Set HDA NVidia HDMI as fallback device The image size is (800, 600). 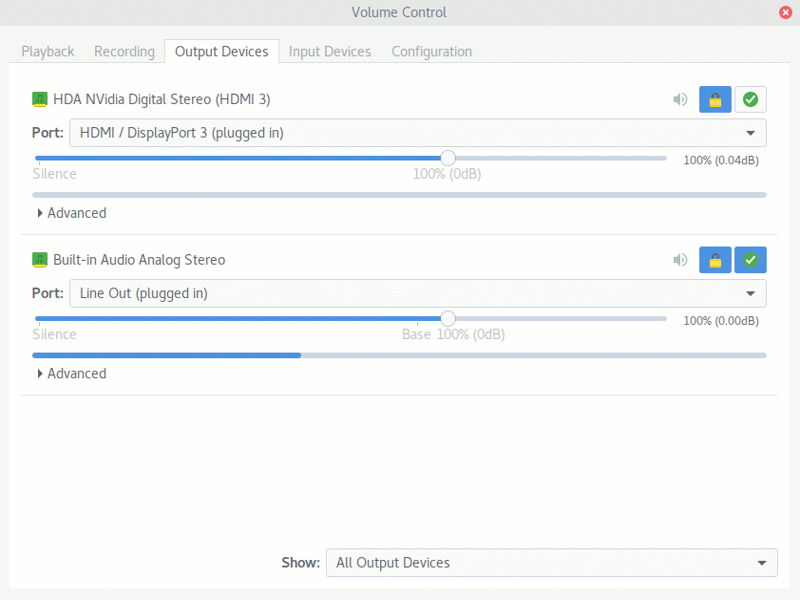[750, 99]
